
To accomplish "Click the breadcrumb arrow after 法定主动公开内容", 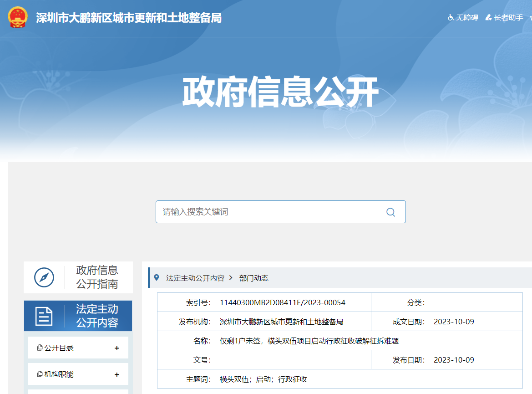I will [x=231, y=278].
